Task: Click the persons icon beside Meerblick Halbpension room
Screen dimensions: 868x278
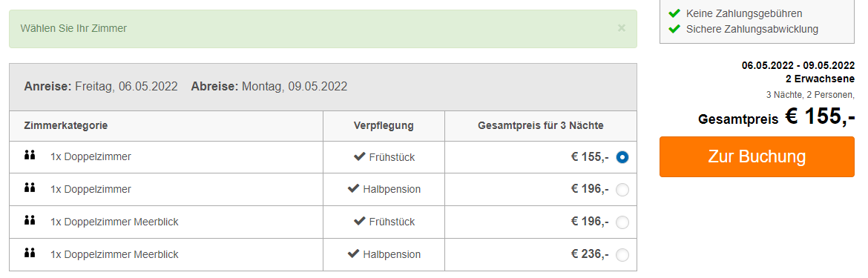Action: tap(30, 253)
